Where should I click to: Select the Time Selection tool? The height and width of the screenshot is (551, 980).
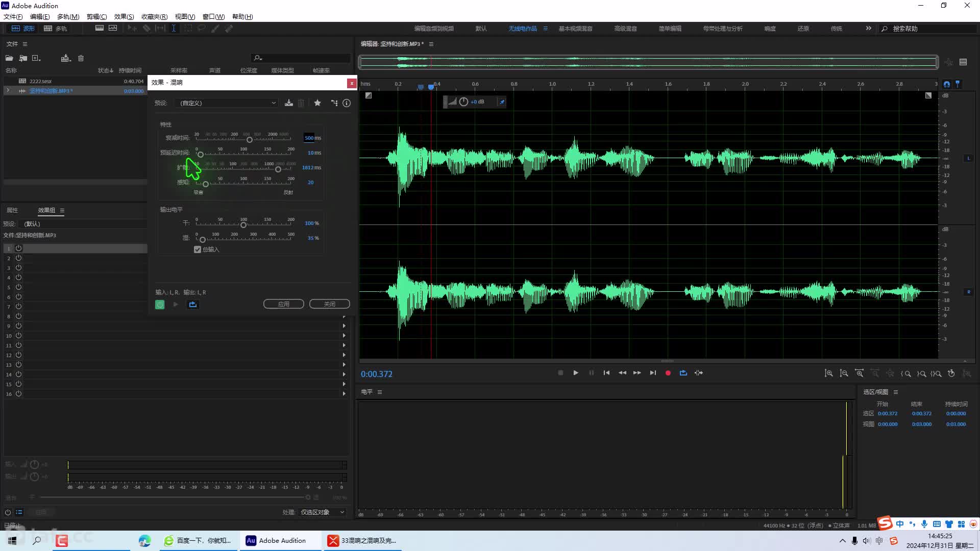174,29
